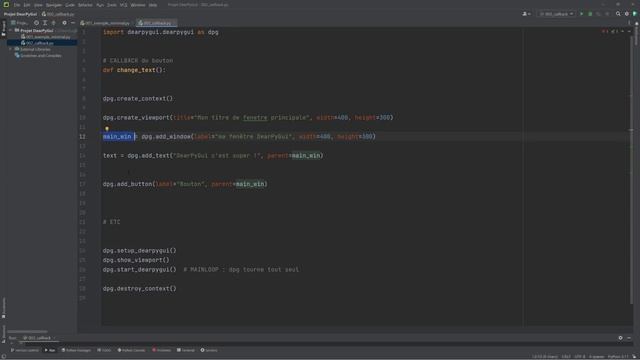Select 001 example file in project tree
The width and height of the screenshot is (640, 360).
point(46,37)
